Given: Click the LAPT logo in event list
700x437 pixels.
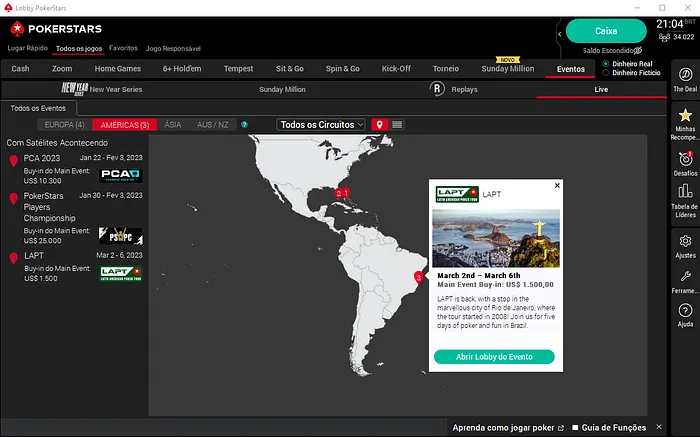Looking at the screenshot, I should pyautogui.click(x=121, y=274).
